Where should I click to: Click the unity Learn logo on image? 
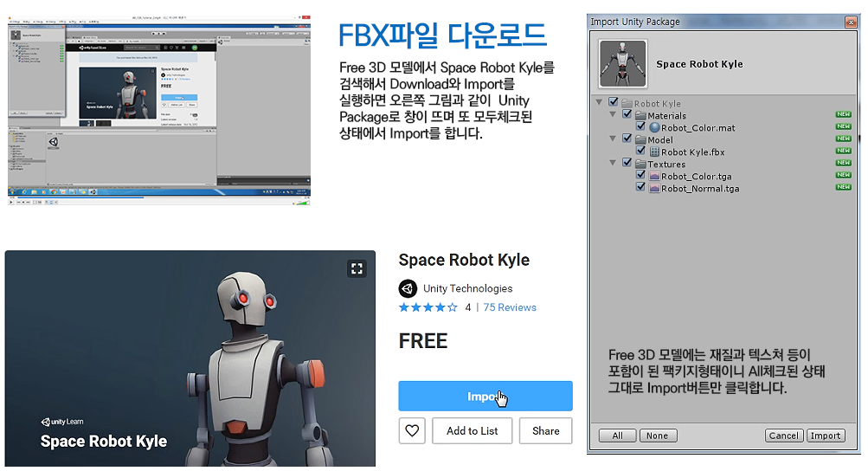click(62, 422)
